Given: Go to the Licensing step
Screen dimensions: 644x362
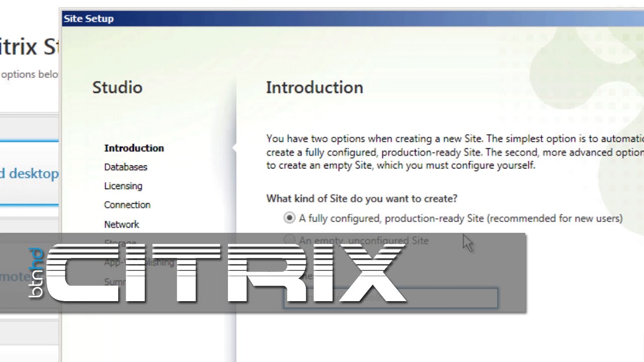Looking at the screenshot, I should click(123, 186).
